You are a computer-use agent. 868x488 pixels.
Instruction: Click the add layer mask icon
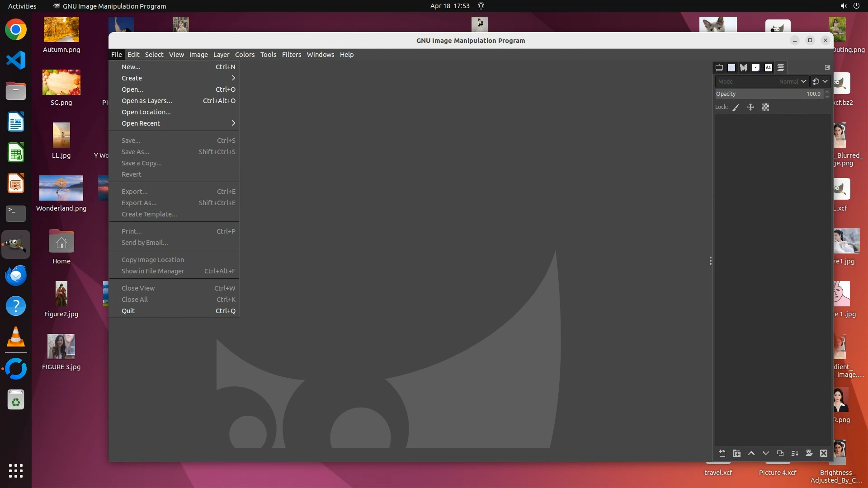pyautogui.click(x=809, y=453)
